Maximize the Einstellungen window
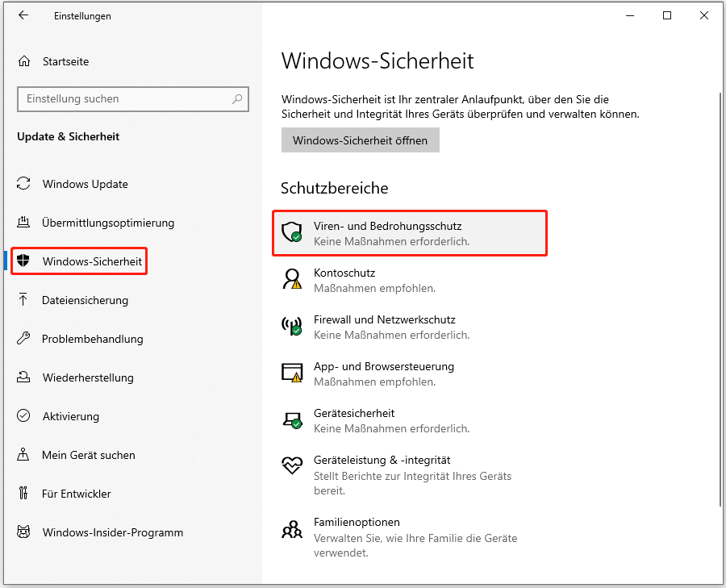This screenshot has height=588, width=726. pyautogui.click(x=667, y=15)
